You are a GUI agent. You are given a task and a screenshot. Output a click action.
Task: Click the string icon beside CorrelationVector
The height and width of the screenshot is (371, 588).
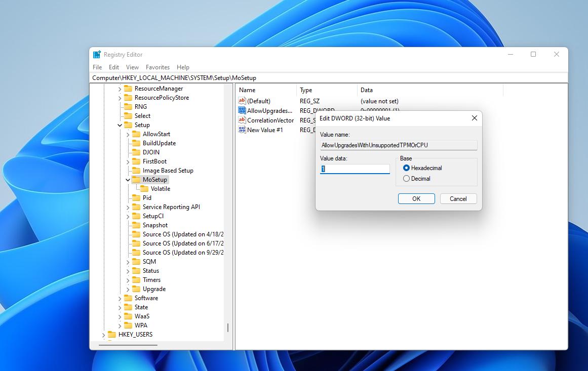point(242,120)
